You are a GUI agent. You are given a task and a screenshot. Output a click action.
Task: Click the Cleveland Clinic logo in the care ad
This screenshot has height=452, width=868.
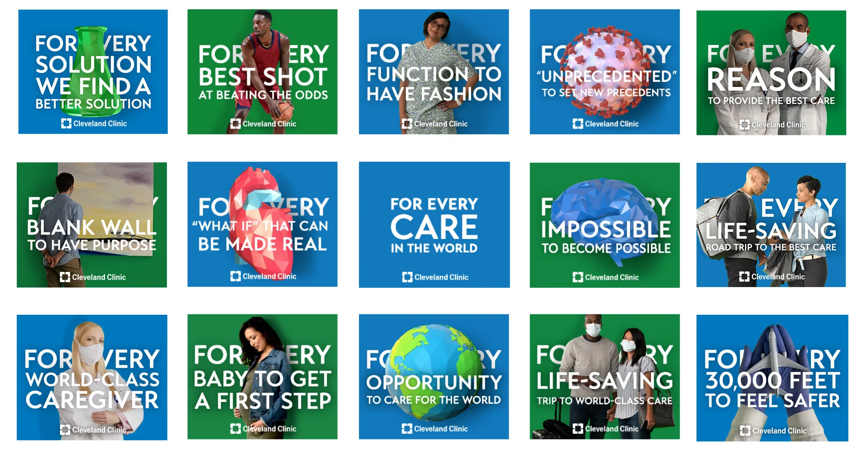pos(435,277)
